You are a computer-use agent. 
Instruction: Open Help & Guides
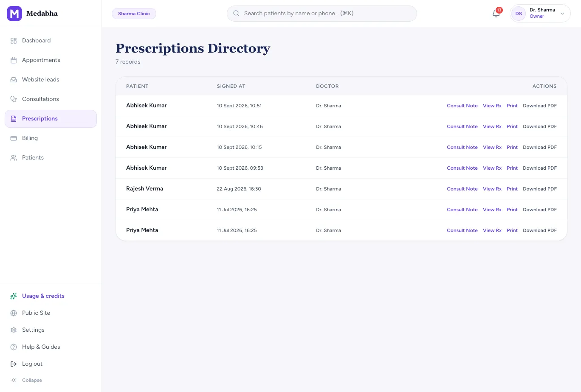51,347
